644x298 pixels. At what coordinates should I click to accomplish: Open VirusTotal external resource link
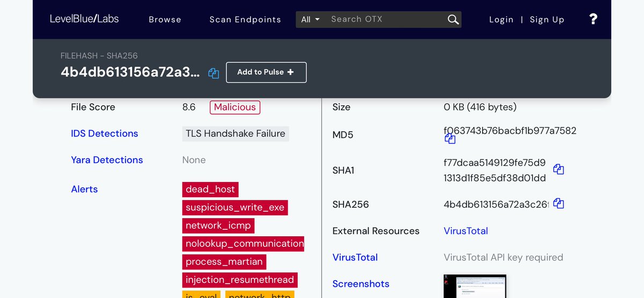pyautogui.click(x=465, y=231)
